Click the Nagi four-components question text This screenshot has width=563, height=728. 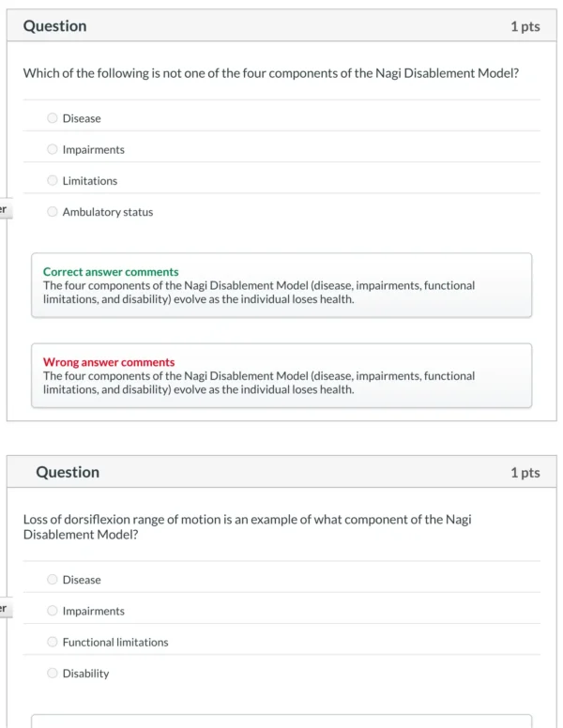tap(270, 72)
